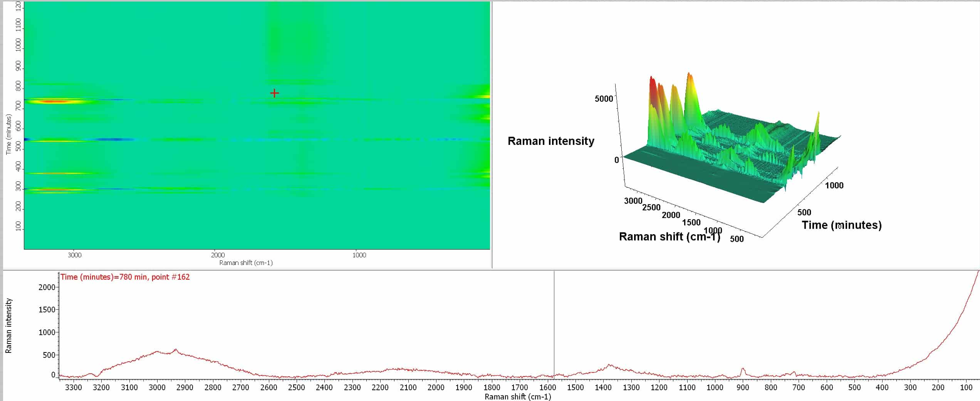Pick the sharp peak near 900 cm-1 in spectrum
Image resolution: width=980 pixels, height=401 pixels.
(743, 369)
